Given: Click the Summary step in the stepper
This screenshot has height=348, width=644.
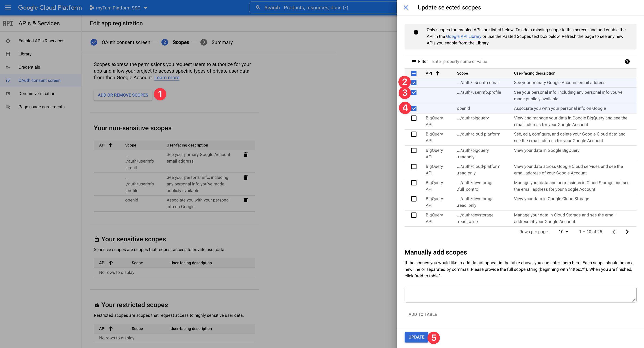Looking at the screenshot, I should [217, 42].
